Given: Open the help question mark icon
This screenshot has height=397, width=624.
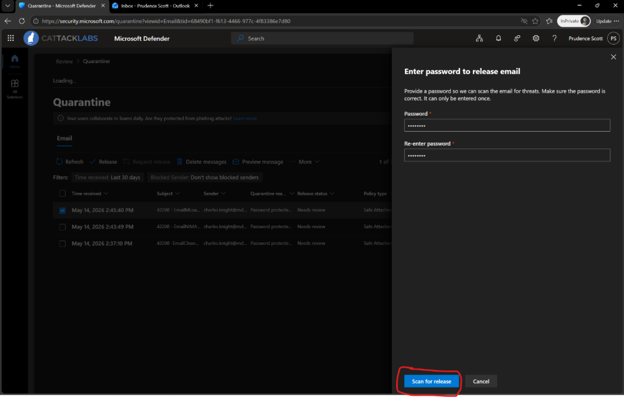Looking at the screenshot, I should pyautogui.click(x=554, y=38).
